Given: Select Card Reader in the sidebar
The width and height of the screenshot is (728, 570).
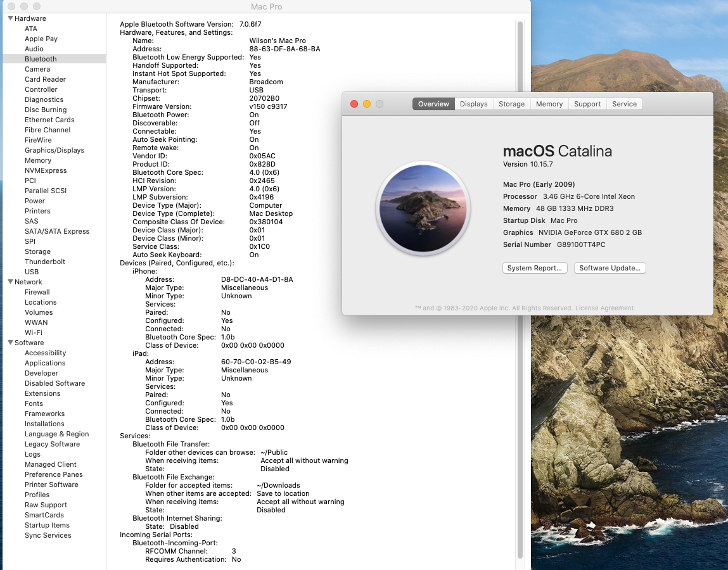Looking at the screenshot, I should click(x=45, y=79).
